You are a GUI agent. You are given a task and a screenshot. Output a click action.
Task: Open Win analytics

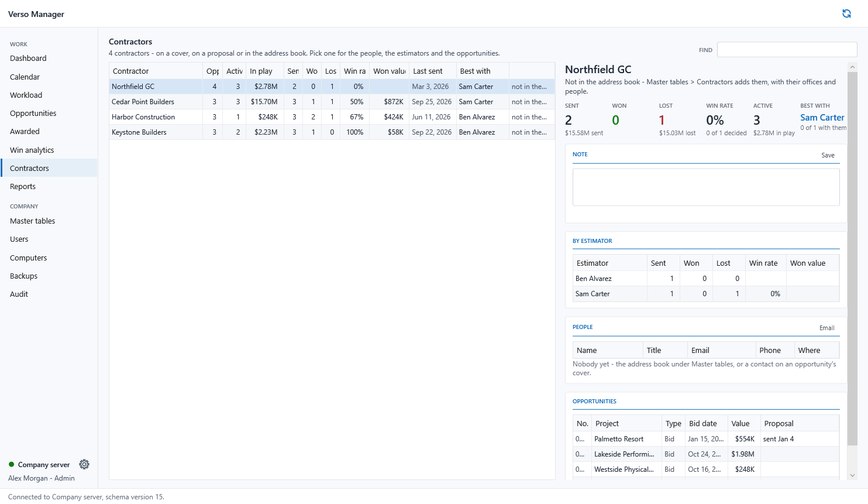[x=49, y=150]
